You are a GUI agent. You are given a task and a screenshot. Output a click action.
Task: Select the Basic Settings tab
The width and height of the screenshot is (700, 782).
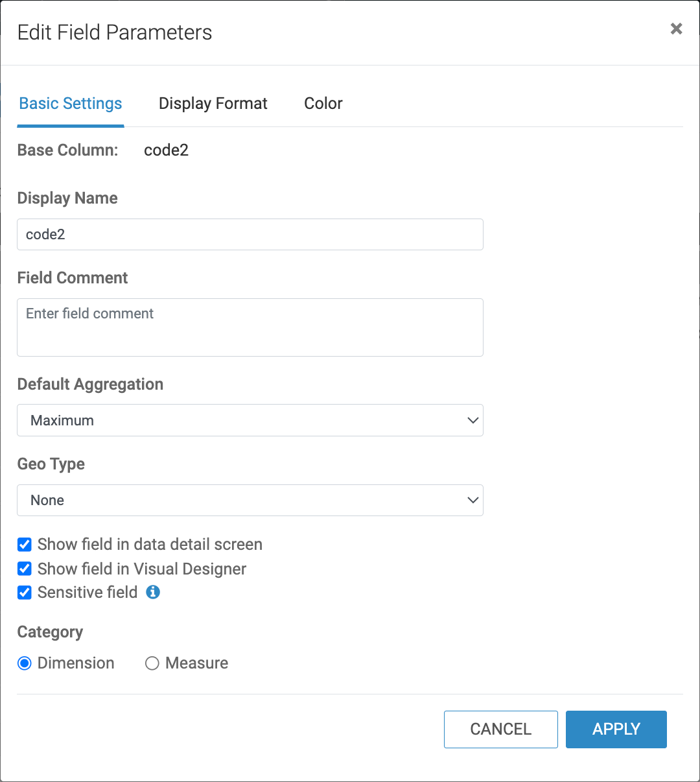tap(71, 104)
